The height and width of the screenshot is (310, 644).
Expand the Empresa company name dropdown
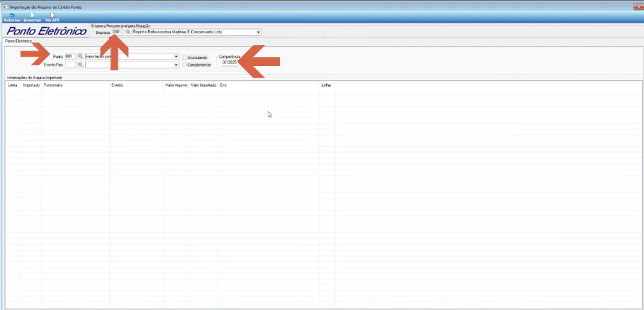258,32
